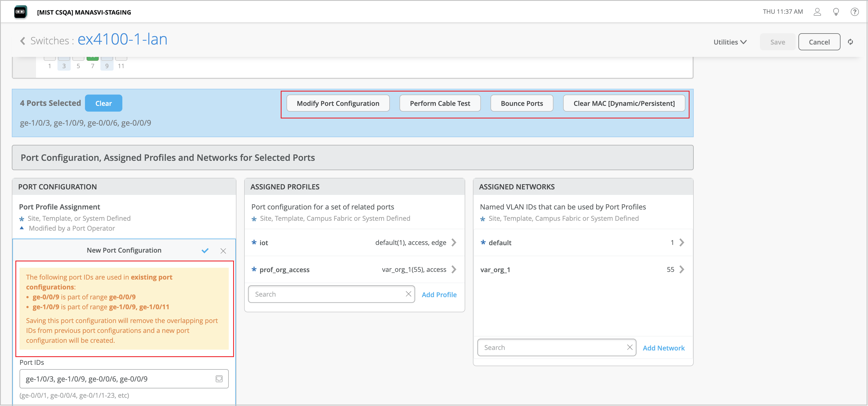Click the Add Network link

[663, 348]
